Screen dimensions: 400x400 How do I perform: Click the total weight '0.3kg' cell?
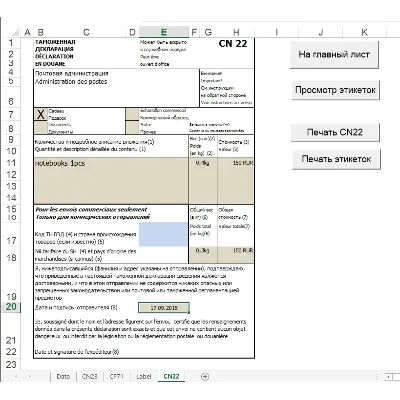[203, 255]
